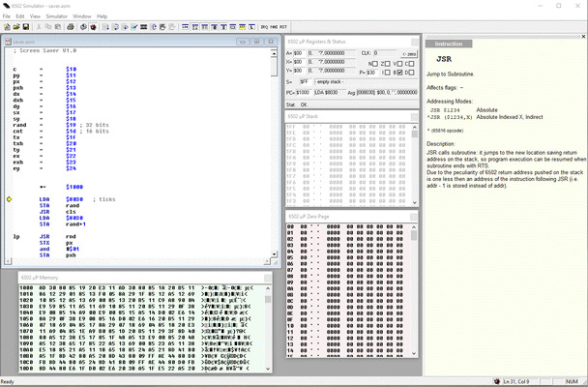
Task: Click the Copy toolbar icon
Action: pos(48,27)
